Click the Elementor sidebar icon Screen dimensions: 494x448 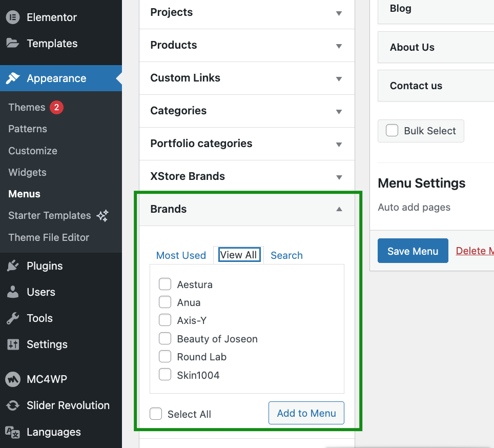point(13,17)
